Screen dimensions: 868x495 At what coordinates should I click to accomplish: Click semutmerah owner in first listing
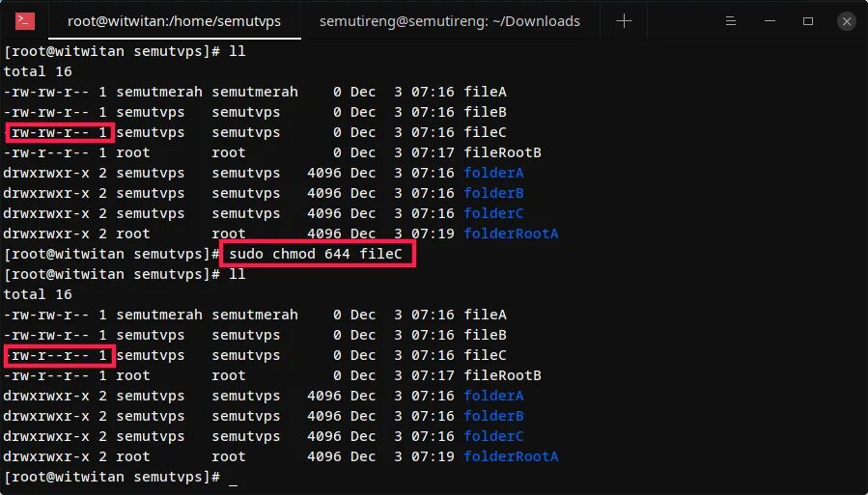click(159, 92)
